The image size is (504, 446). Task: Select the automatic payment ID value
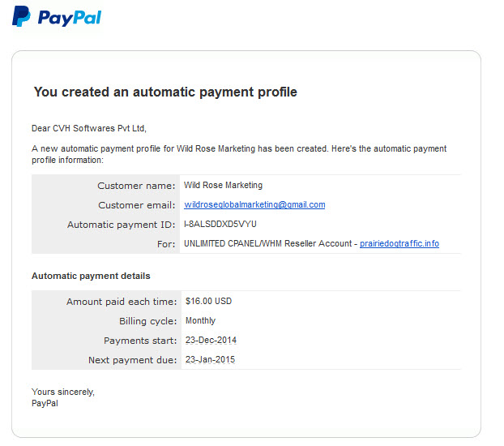pos(220,224)
